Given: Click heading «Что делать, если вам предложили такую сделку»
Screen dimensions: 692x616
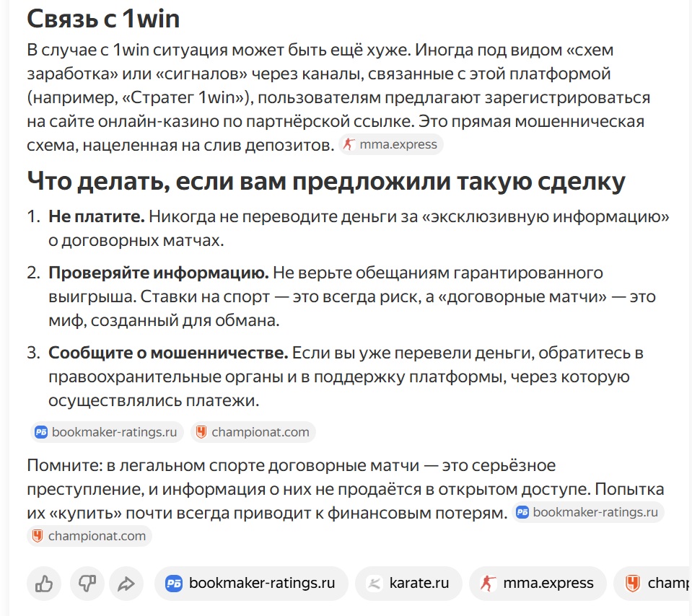Looking at the screenshot, I should pos(326,181).
